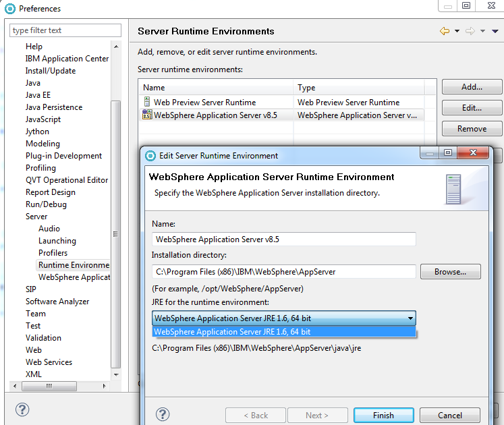Select Help in the preferences tree
The image size is (504, 425).
(x=34, y=47)
